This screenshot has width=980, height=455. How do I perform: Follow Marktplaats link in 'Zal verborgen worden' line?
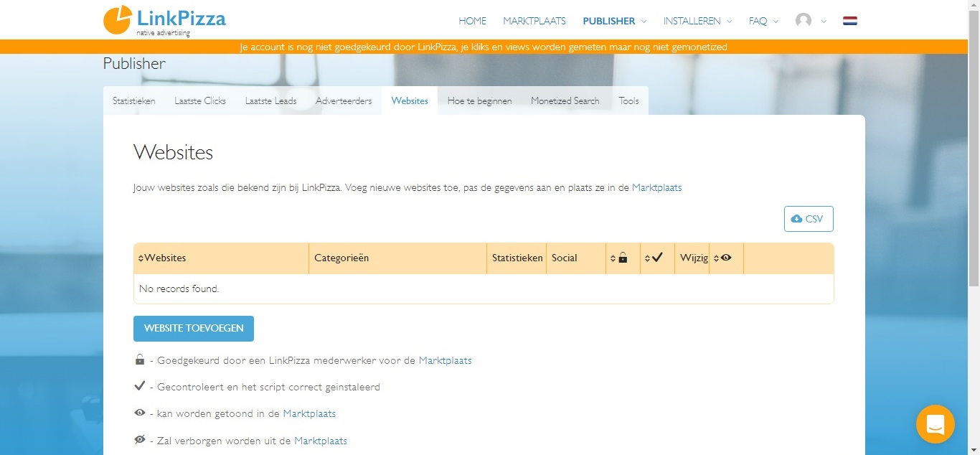[x=321, y=441]
